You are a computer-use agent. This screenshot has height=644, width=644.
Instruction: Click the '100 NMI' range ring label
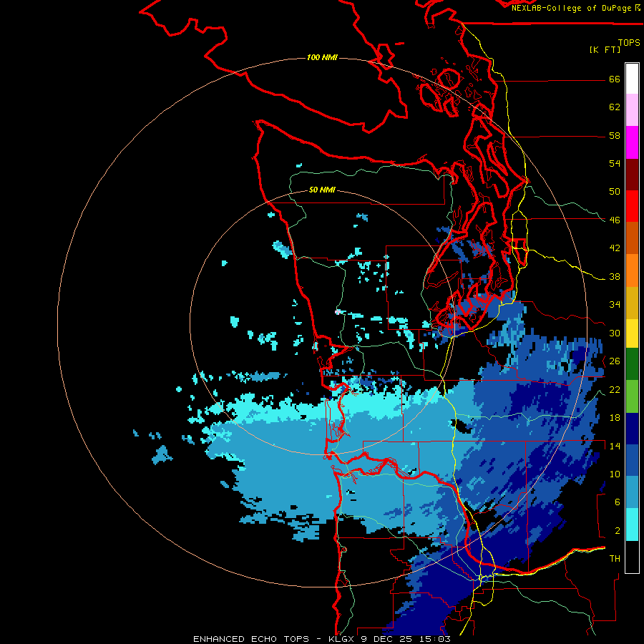tap(322, 57)
